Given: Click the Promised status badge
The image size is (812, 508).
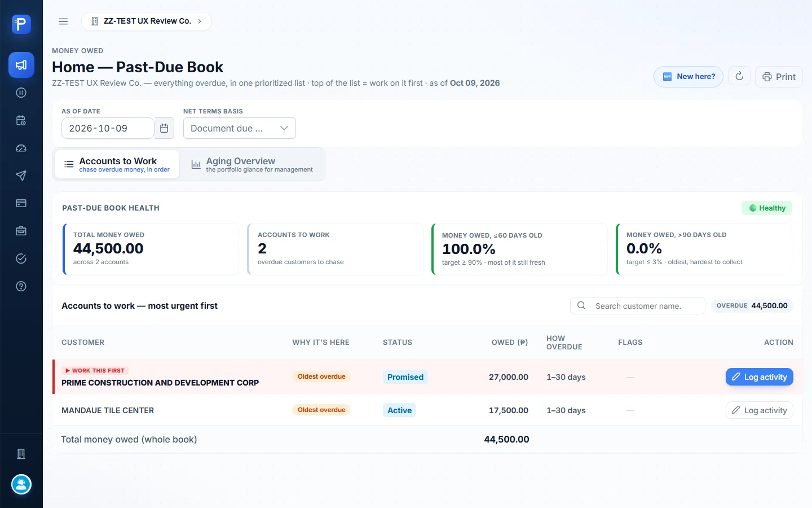Looking at the screenshot, I should [x=405, y=377].
